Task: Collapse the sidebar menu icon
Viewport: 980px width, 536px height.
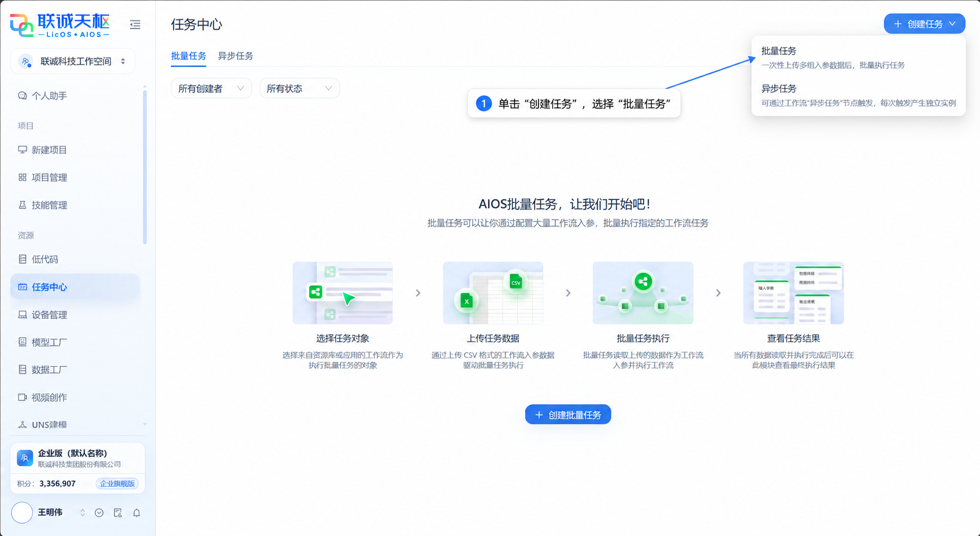Action: click(x=135, y=24)
